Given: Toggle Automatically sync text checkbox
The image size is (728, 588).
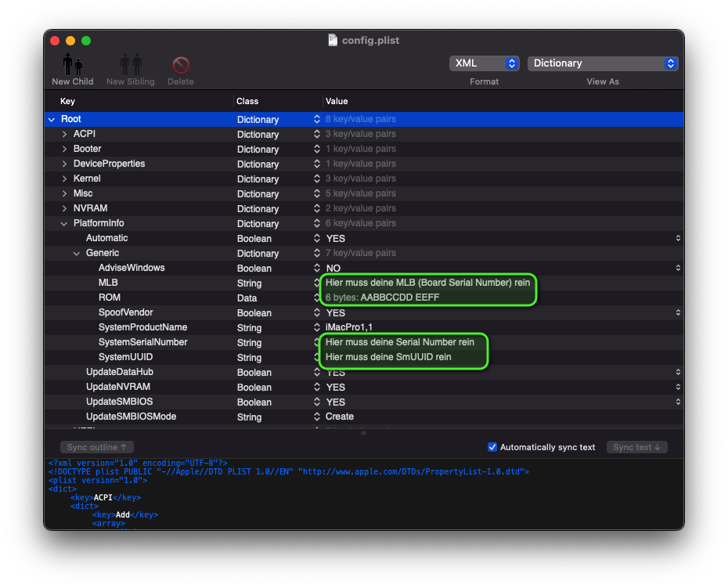Looking at the screenshot, I should (492, 447).
